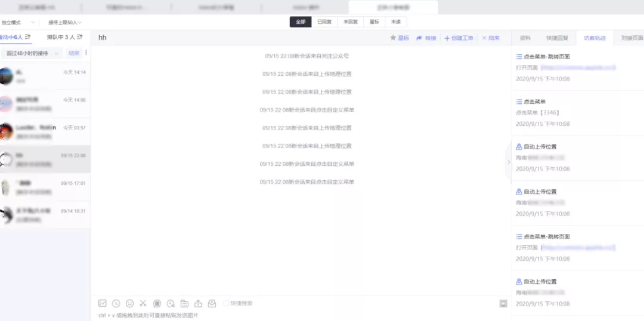Open the 接待上限50人 dropdown
Viewport: 644px width, 321px height.
coord(65,22)
